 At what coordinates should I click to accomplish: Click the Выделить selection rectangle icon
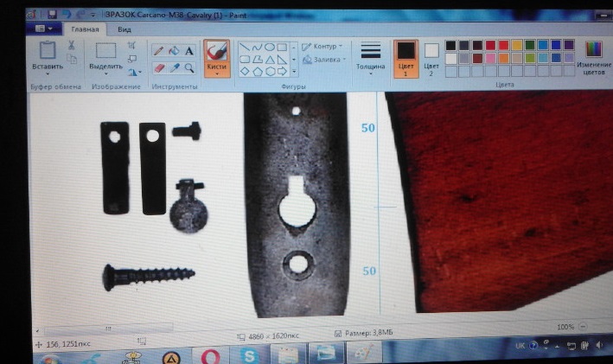click(106, 51)
